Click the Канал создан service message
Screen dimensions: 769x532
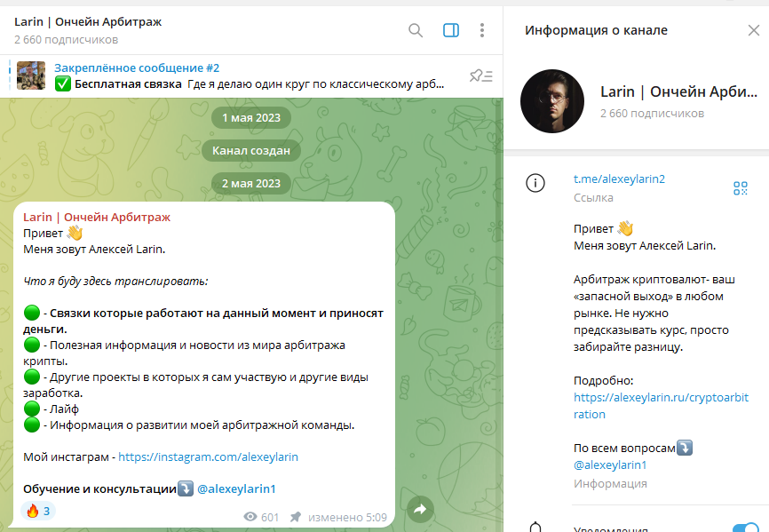[x=251, y=150]
